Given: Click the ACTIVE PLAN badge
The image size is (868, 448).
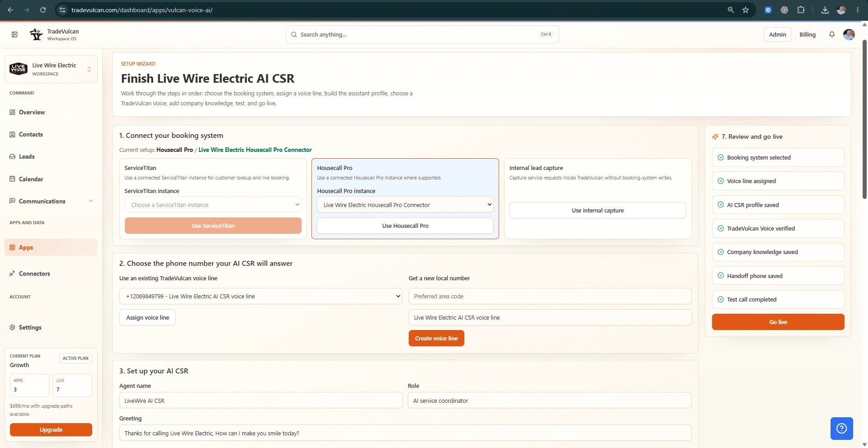Looking at the screenshot, I should coord(75,358).
